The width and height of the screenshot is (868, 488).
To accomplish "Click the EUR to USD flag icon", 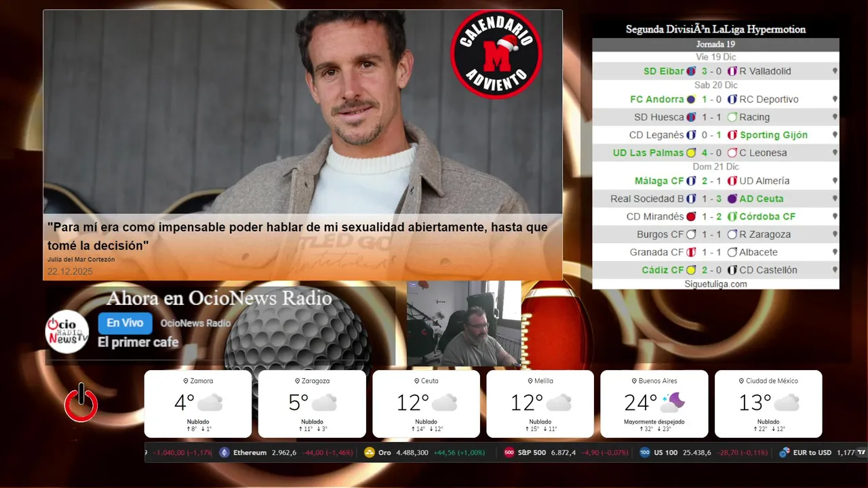I will pyautogui.click(x=785, y=453).
